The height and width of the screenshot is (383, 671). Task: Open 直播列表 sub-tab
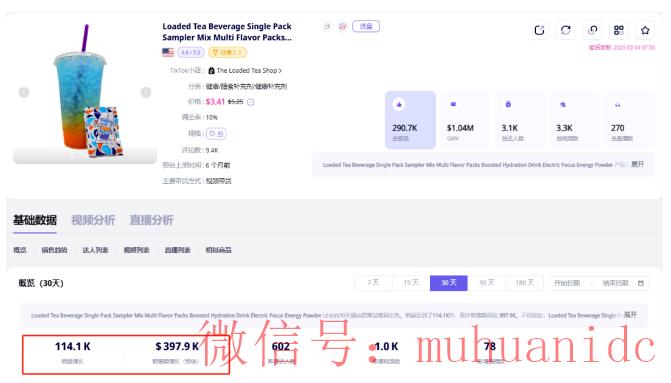tap(178, 250)
